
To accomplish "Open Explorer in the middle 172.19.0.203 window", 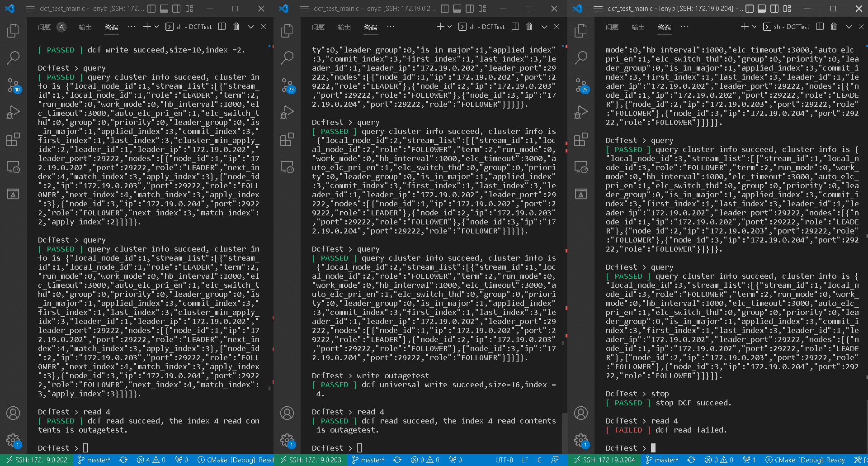I will pos(287,31).
